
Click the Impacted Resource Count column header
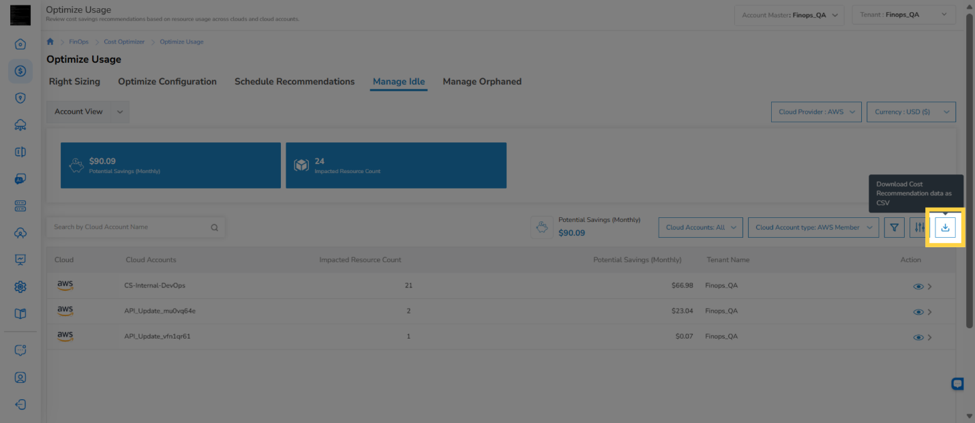(360, 259)
